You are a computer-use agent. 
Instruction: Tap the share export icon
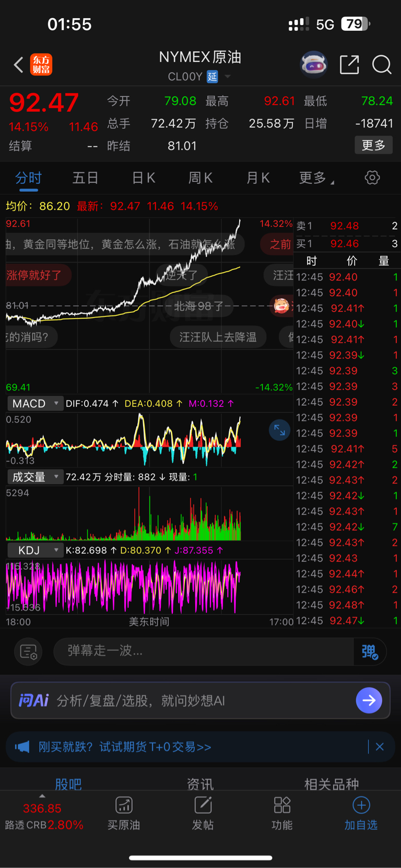coord(349,65)
